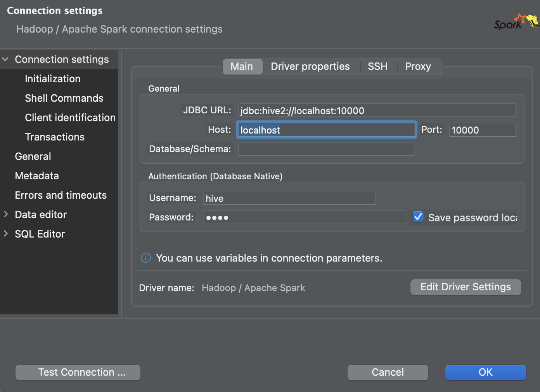Image resolution: width=540 pixels, height=392 pixels.
Task: Click the Username field containing hive
Action: [289, 198]
